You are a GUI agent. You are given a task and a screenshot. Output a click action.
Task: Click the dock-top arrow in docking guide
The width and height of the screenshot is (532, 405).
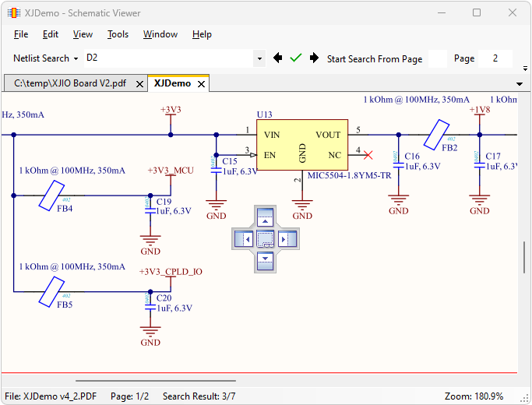pyautogui.click(x=266, y=219)
